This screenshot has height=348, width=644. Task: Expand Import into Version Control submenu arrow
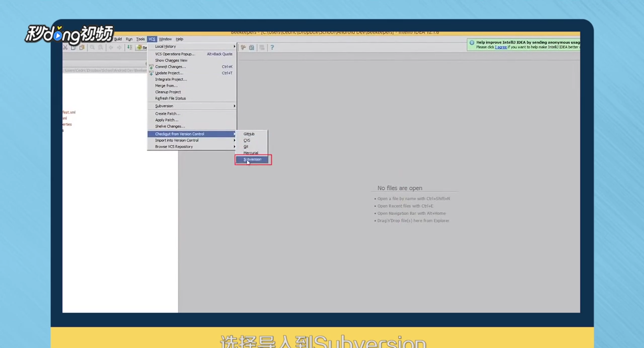tap(234, 140)
